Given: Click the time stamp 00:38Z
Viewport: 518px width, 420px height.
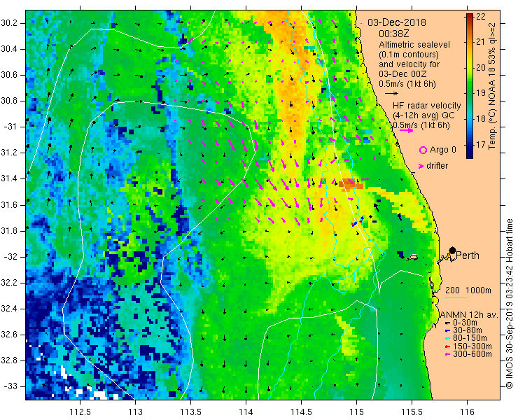Looking at the screenshot, I should point(394,34).
